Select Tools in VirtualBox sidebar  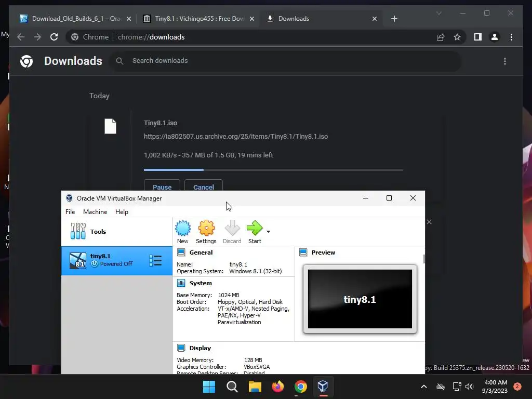click(117, 231)
